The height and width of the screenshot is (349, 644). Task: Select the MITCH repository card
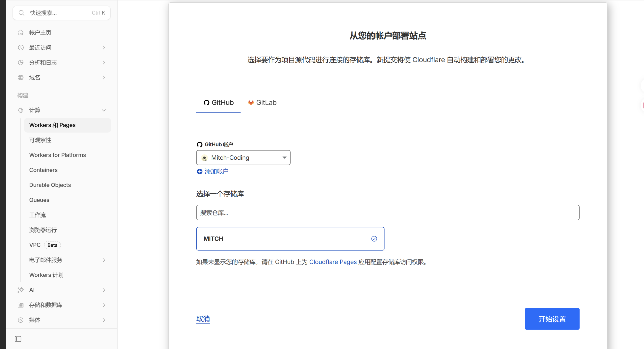[290, 239]
